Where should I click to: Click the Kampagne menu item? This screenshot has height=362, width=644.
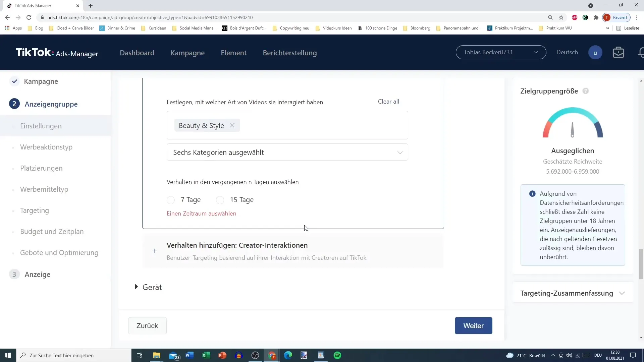tap(188, 53)
